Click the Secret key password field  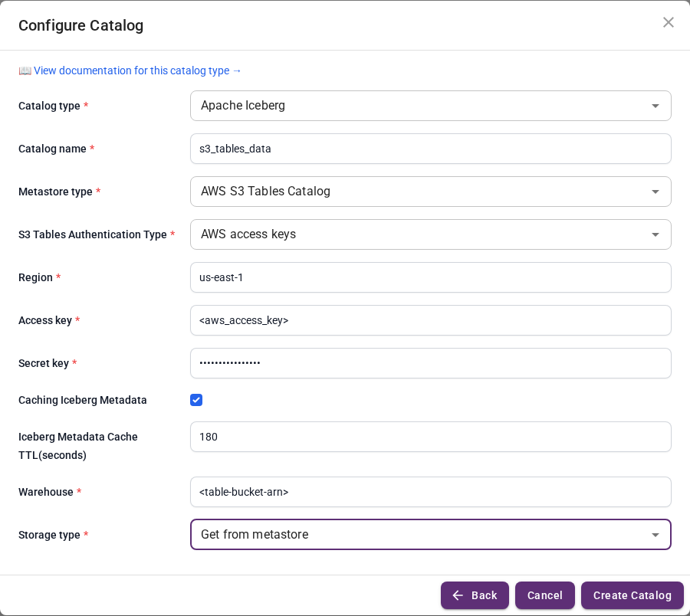point(430,363)
